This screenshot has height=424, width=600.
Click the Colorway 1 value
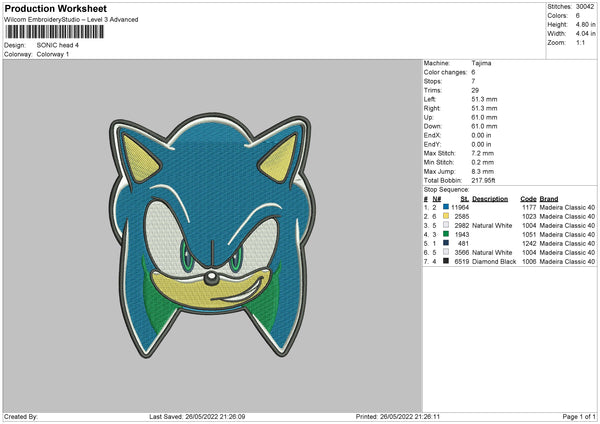53,54
